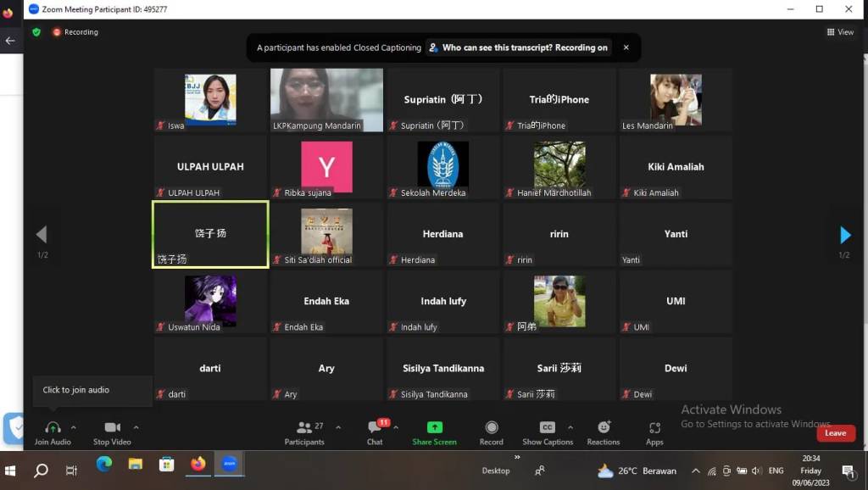
Task: Go to next page of participants
Action: 844,235
